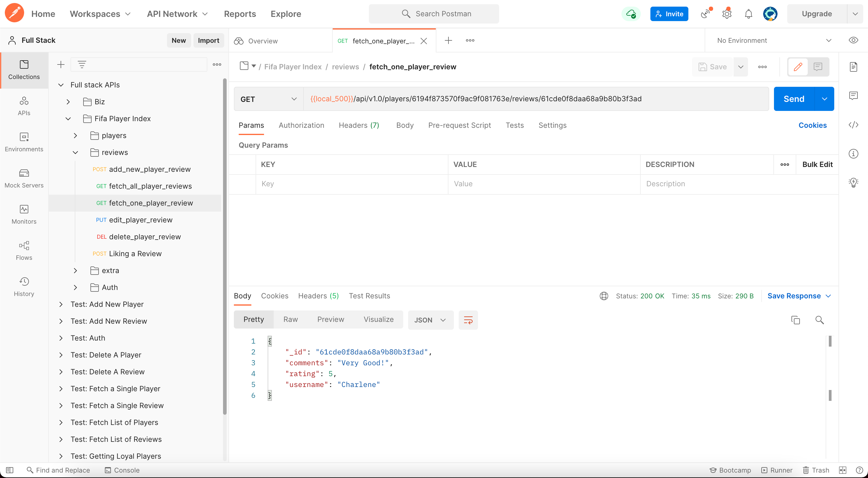Open the notifications bell
868x478 pixels.
[x=748, y=14]
